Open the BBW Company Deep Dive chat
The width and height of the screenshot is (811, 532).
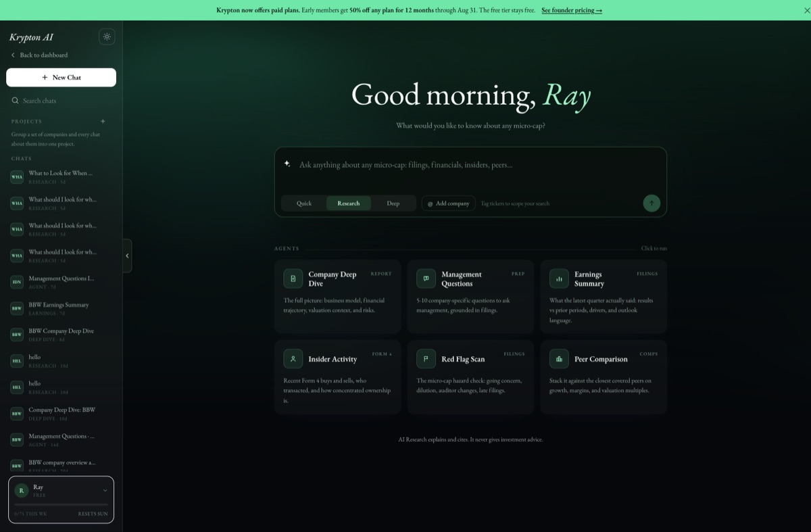click(61, 335)
